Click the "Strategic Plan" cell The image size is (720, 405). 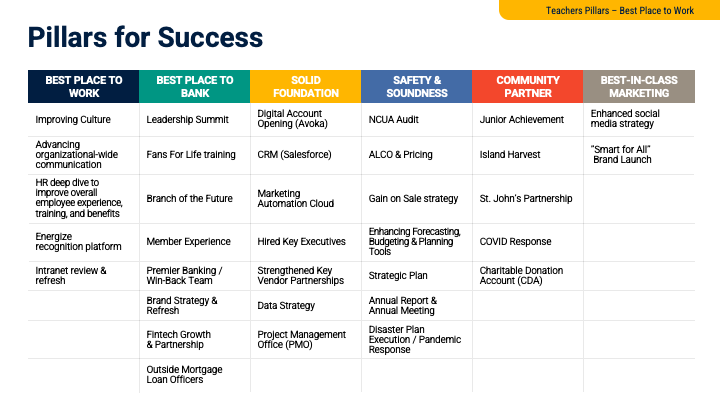[x=400, y=276]
